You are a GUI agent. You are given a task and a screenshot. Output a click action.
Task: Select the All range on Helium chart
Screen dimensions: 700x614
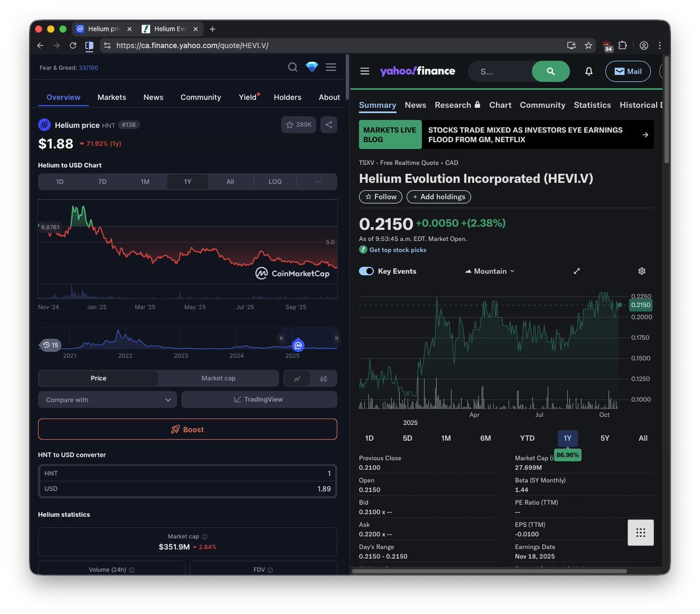coord(230,182)
